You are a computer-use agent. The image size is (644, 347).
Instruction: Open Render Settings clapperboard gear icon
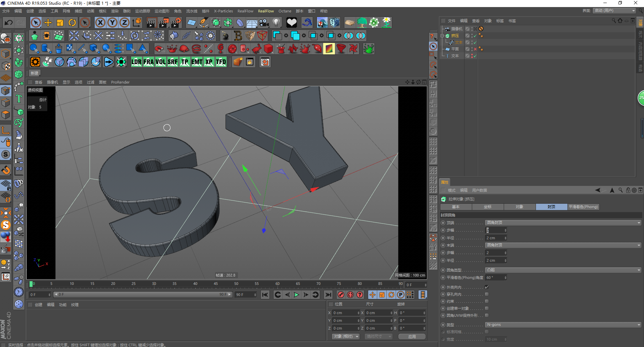176,22
